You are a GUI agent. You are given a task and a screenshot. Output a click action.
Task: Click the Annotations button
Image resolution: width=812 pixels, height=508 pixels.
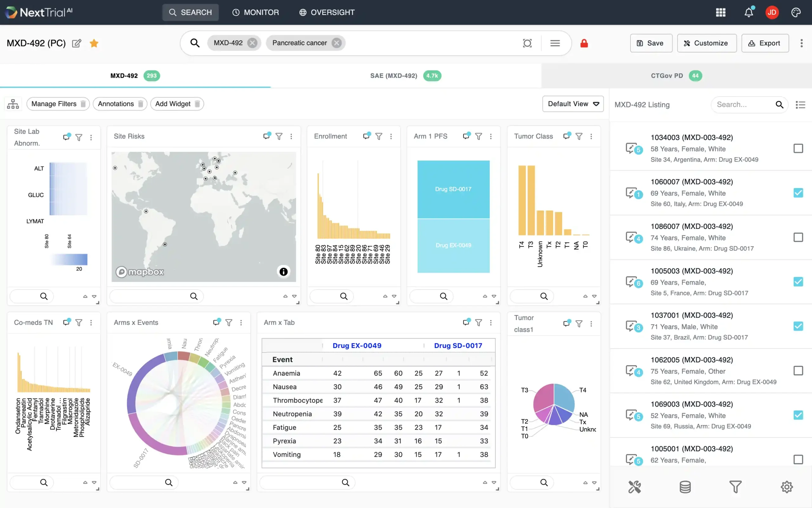point(120,104)
